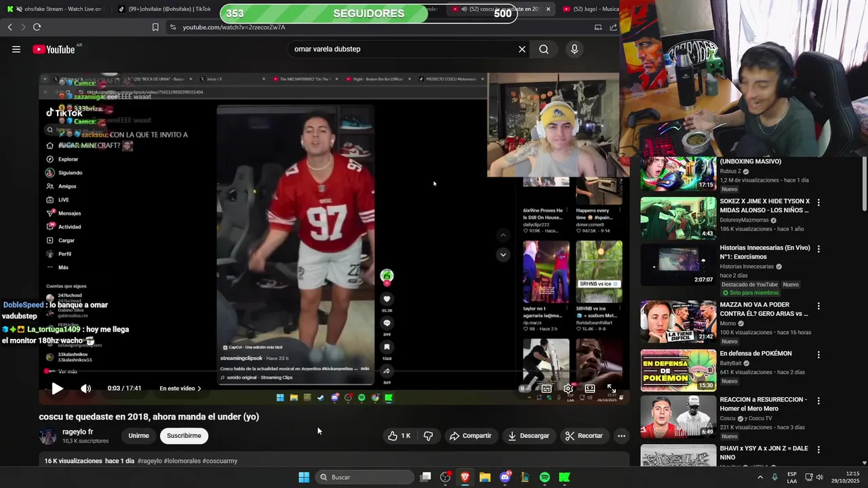Viewport: 868px width, 488px height.
Task: Share the video via Compartir
Action: [x=470, y=436]
